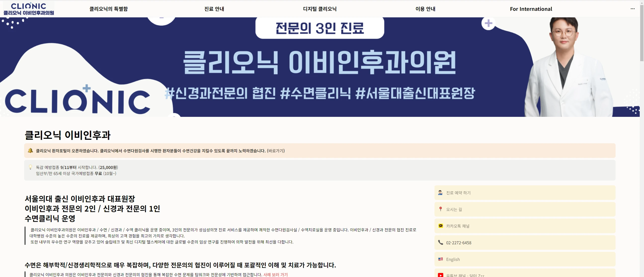This screenshot has width=644, height=277.
Task: Click the YouTube icon beside 유튜브 채널
Action: (x=440, y=275)
